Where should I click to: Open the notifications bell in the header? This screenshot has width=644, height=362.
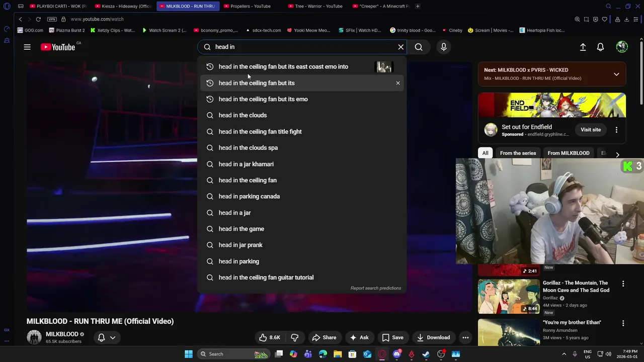pos(600,47)
